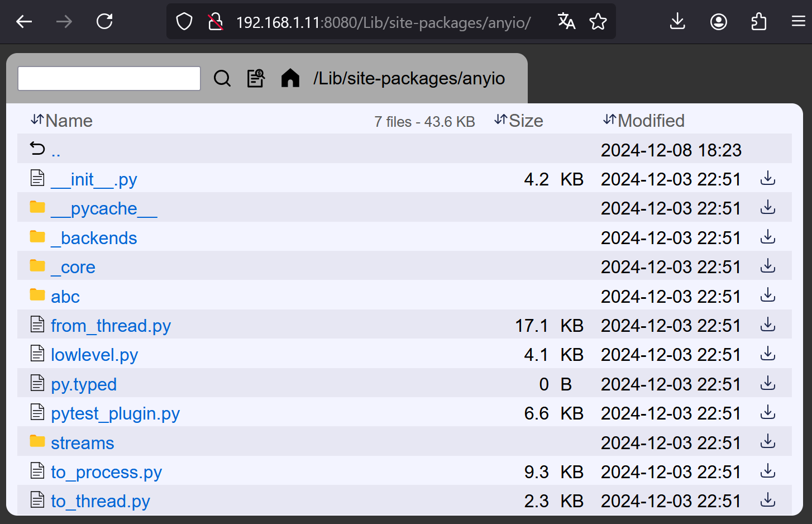Download to_process.py via its download icon
The image size is (812, 524).
(x=768, y=471)
